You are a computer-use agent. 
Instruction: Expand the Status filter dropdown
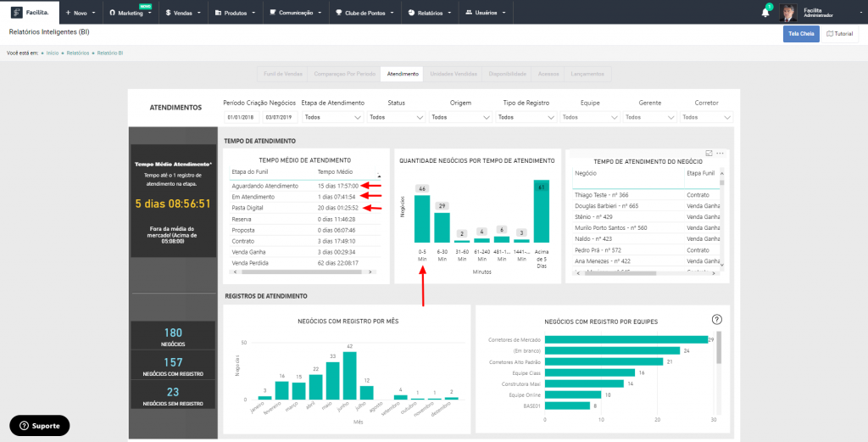tap(396, 118)
